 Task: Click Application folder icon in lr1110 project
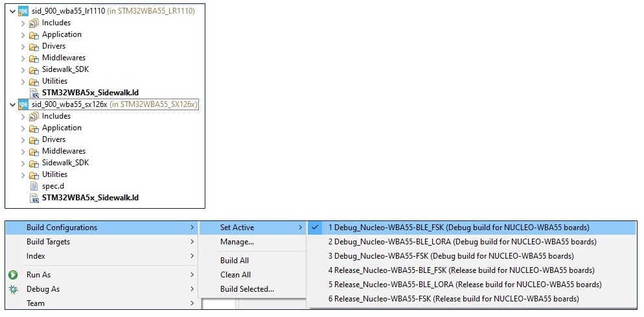tap(34, 34)
